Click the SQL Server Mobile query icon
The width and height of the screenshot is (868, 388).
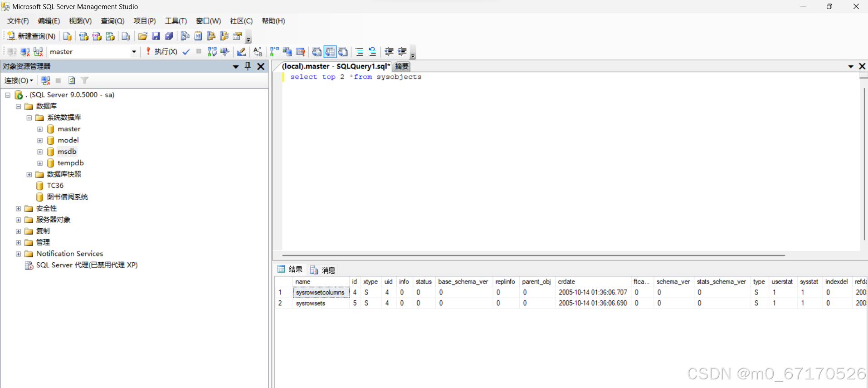pos(126,36)
